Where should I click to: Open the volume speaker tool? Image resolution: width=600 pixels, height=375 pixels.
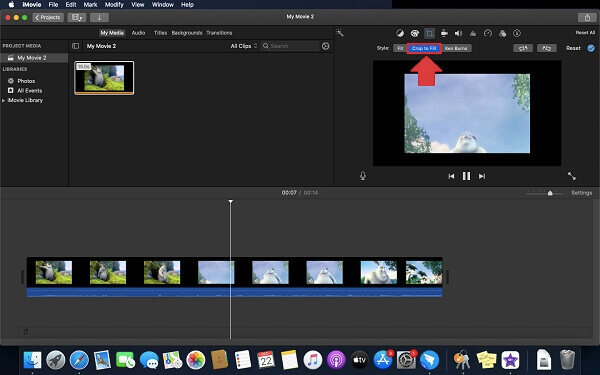coord(458,33)
